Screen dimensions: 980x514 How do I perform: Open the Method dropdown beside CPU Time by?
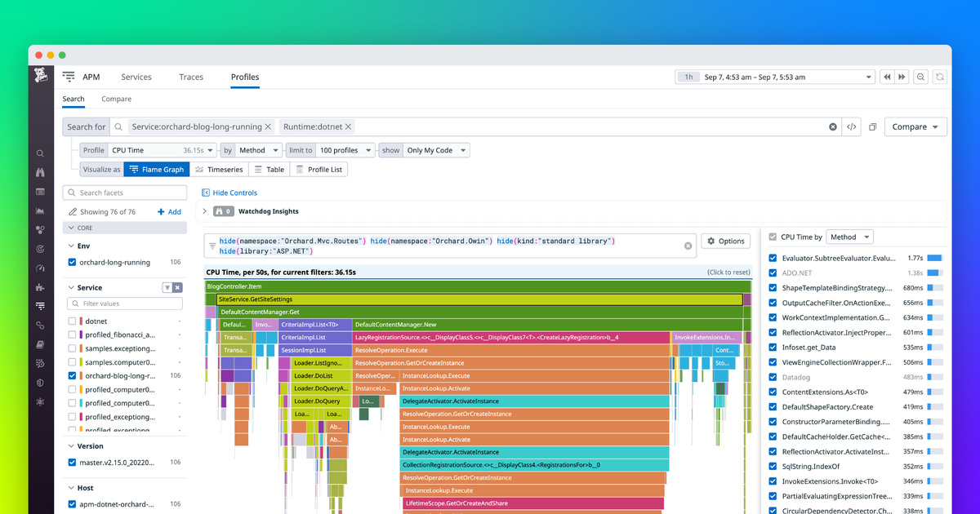click(x=849, y=237)
